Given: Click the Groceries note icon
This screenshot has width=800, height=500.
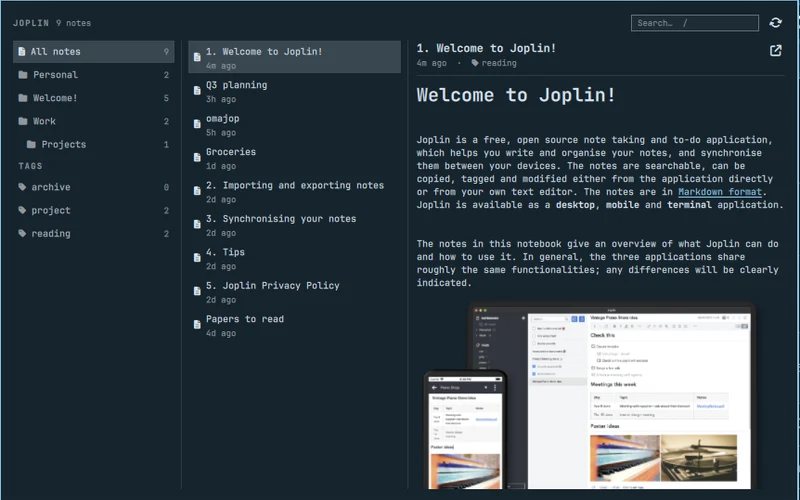Looking at the screenshot, I should click(x=197, y=158).
